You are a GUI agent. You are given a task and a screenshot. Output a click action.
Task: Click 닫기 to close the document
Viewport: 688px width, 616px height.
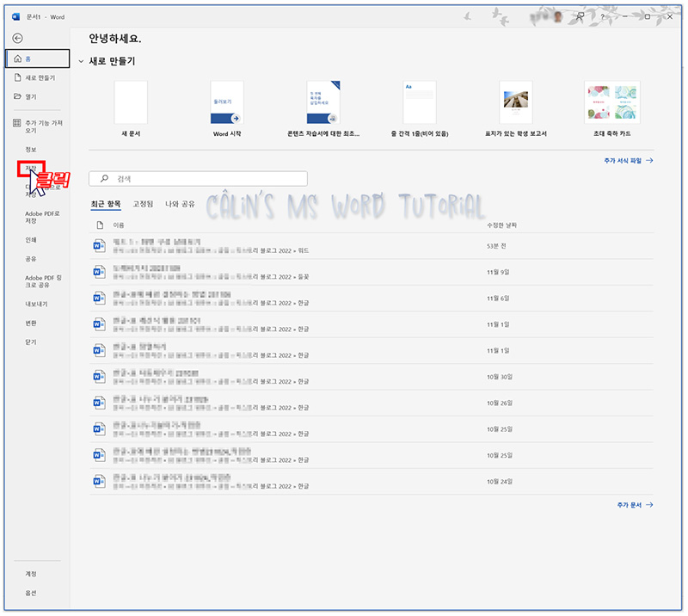click(x=31, y=342)
